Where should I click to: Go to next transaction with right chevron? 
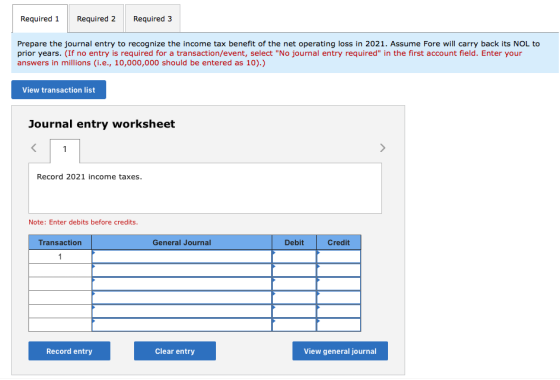click(x=382, y=148)
